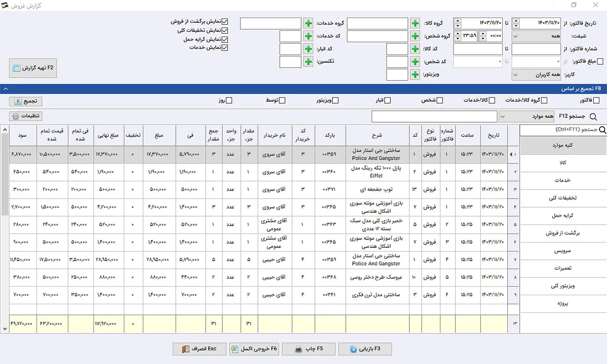Click the green plus beside گروه خدمات

coord(308,23)
